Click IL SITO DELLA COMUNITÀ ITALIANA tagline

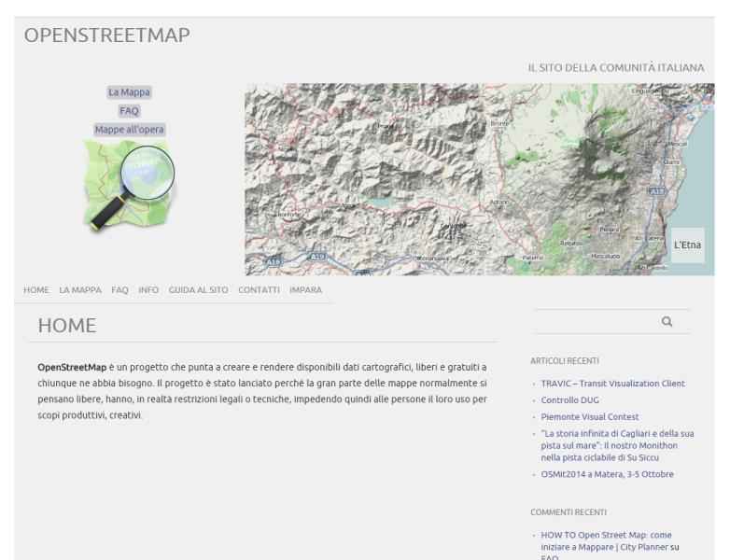tap(616, 68)
